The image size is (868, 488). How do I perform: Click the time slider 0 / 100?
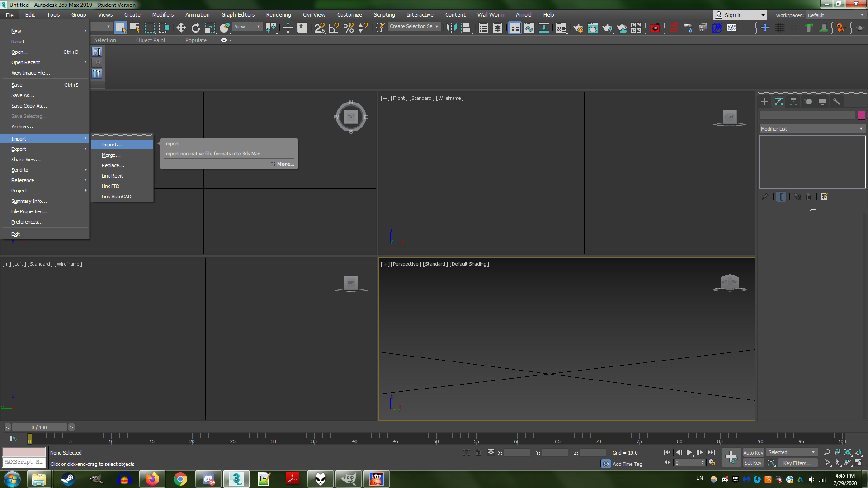(x=39, y=427)
